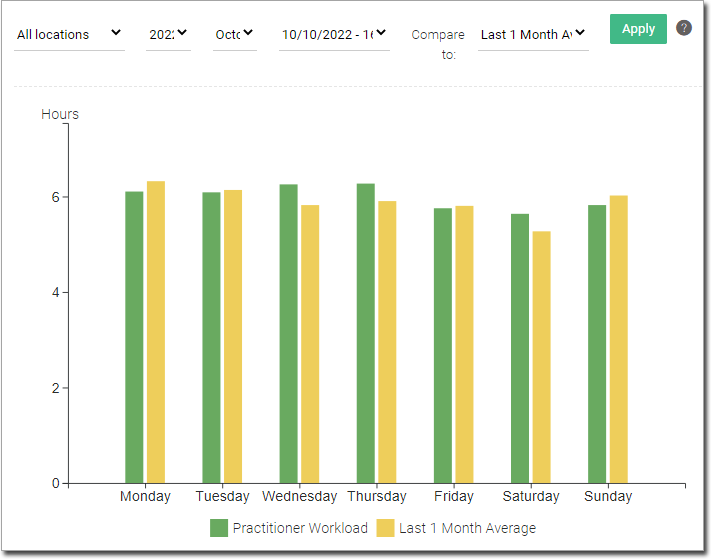The image size is (712, 560).
Task: Toggle the Last 1 Month Average legend label
Action: click(x=467, y=528)
